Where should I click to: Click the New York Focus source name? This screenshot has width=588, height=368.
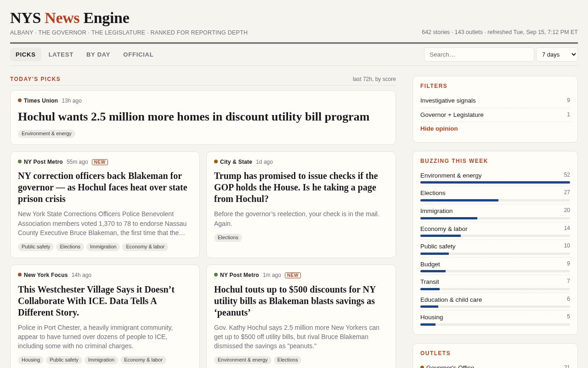46,275
